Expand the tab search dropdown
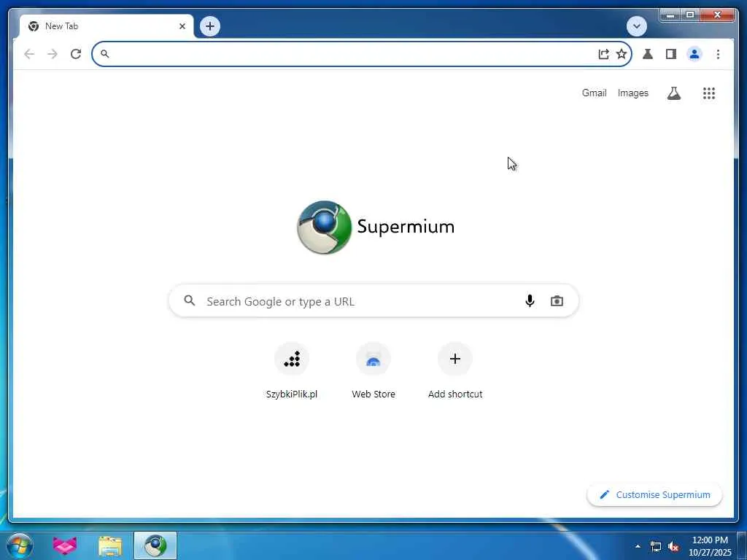This screenshot has width=747, height=560. coord(636,26)
